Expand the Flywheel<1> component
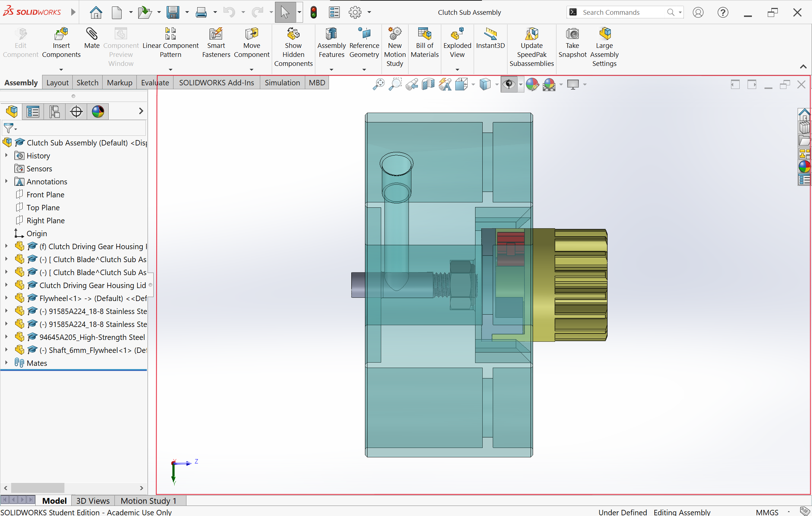The height and width of the screenshot is (516, 812). coord(6,298)
